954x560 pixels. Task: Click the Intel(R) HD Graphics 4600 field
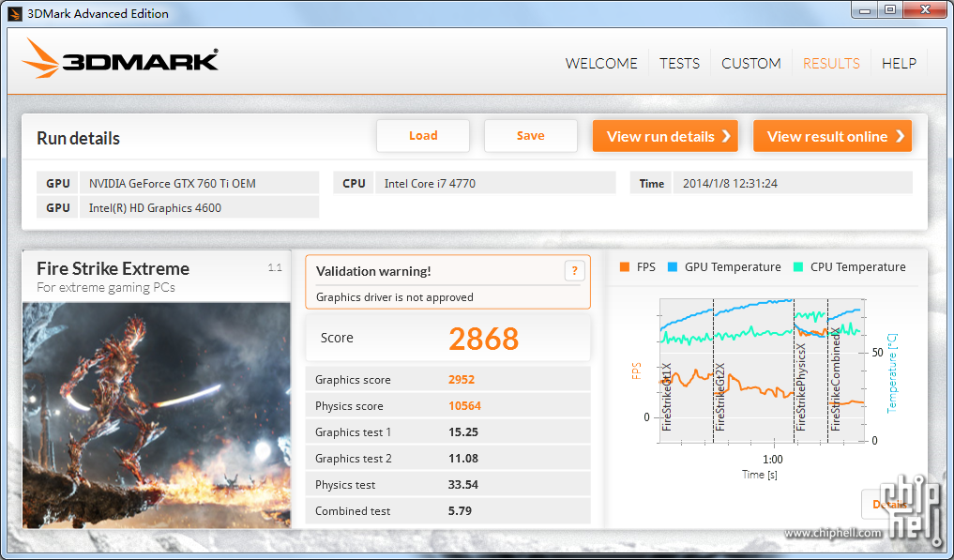coord(199,207)
